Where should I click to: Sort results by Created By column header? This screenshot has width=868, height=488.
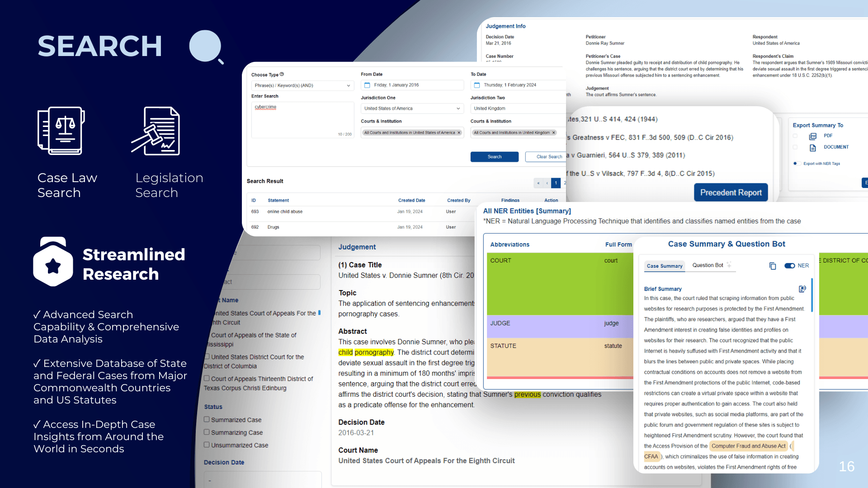click(x=458, y=200)
